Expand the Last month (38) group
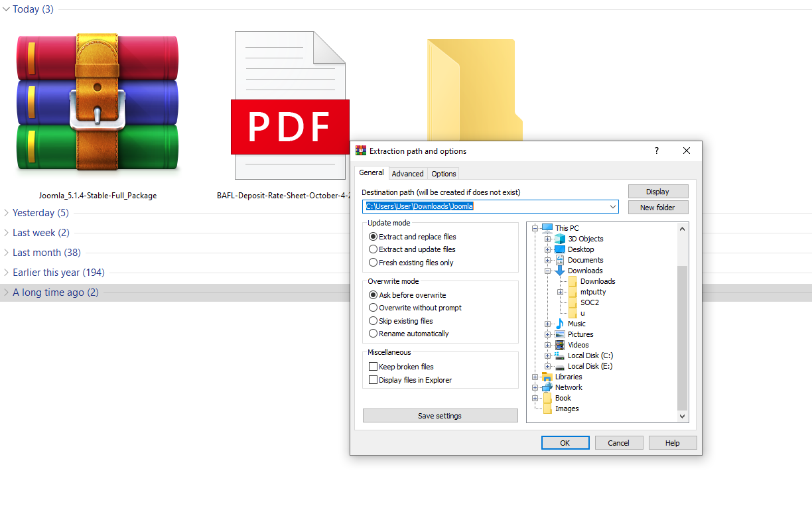This screenshot has height=508, width=812. coord(7,253)
